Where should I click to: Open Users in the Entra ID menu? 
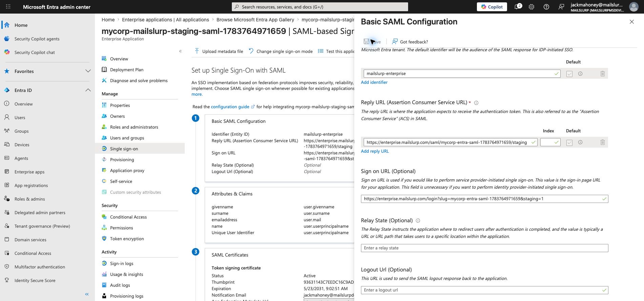tap(20, 117)
